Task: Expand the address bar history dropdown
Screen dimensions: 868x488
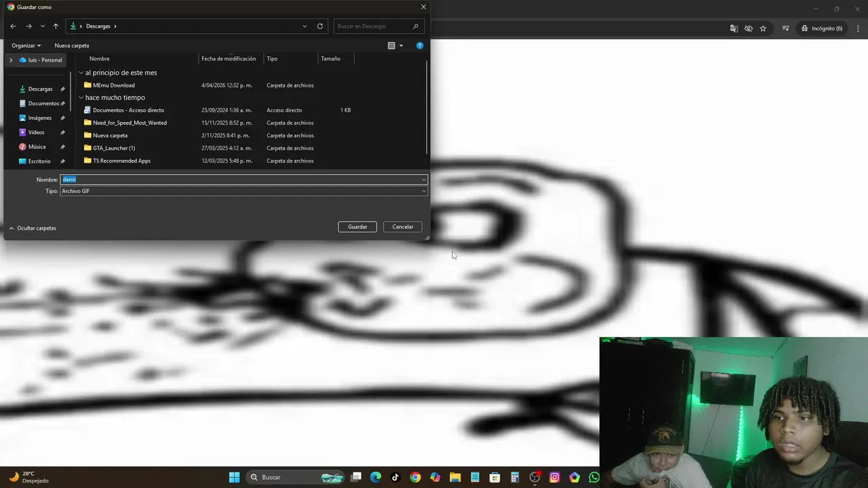Action: point(304,26)
